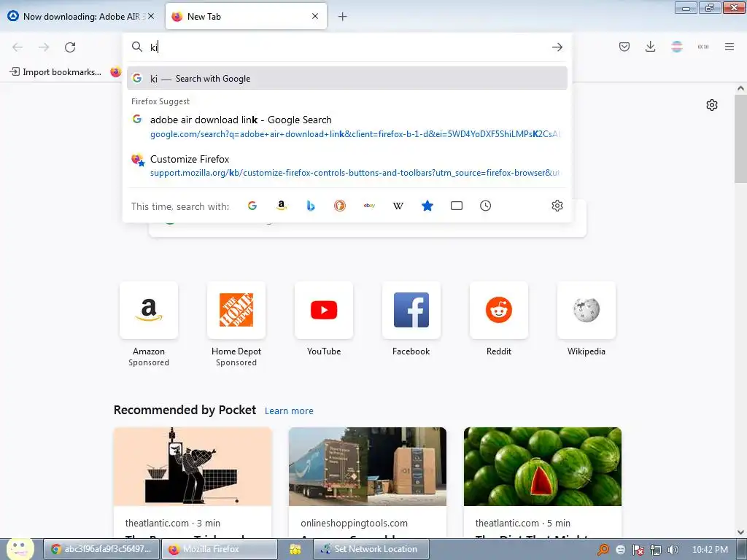Close the New Tab tab

(315, 16)
